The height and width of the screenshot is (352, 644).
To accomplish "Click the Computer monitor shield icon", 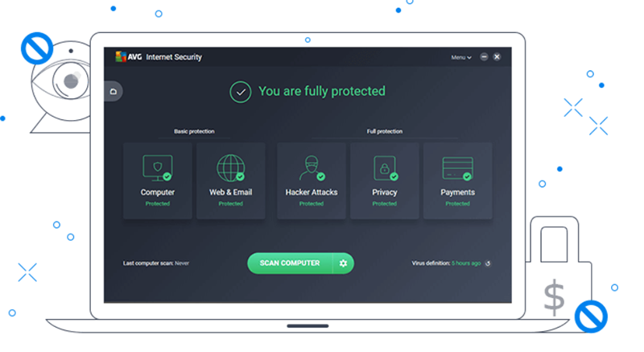I will tap(157, 168).
